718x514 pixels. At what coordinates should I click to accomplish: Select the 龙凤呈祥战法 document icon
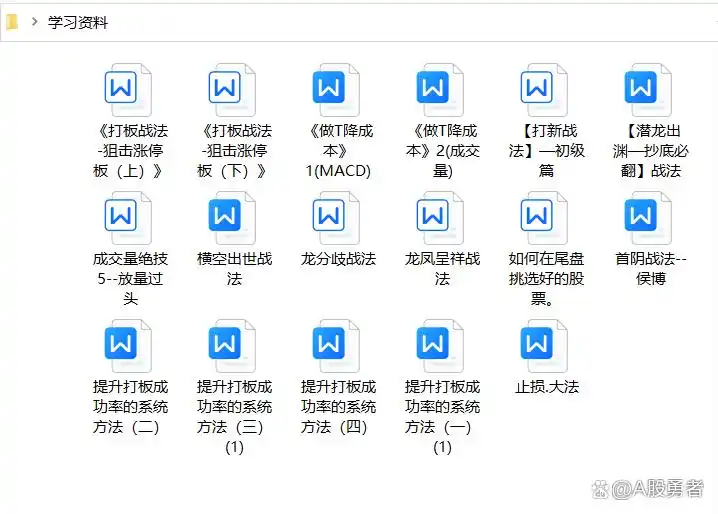[440, 218]
